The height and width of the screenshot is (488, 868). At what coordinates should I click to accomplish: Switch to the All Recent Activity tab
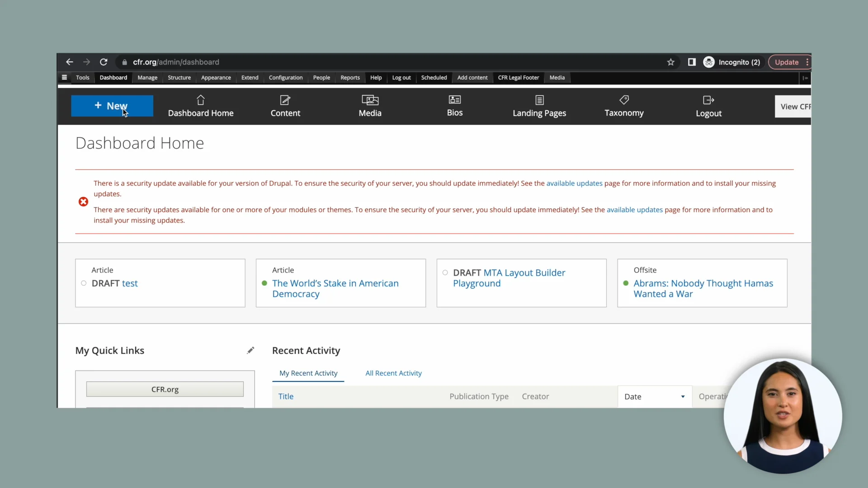(393, 373)
